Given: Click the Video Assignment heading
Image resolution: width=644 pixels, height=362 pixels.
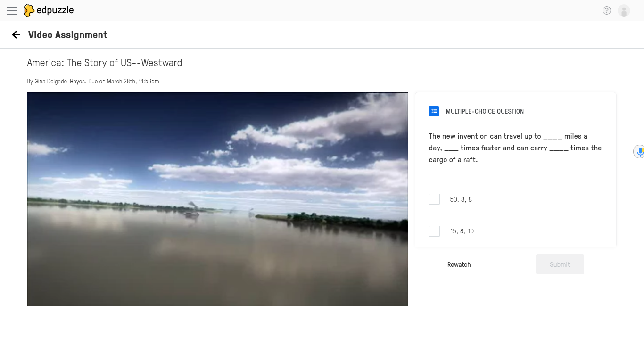Looking at the screenshot, I should point(68,35).
